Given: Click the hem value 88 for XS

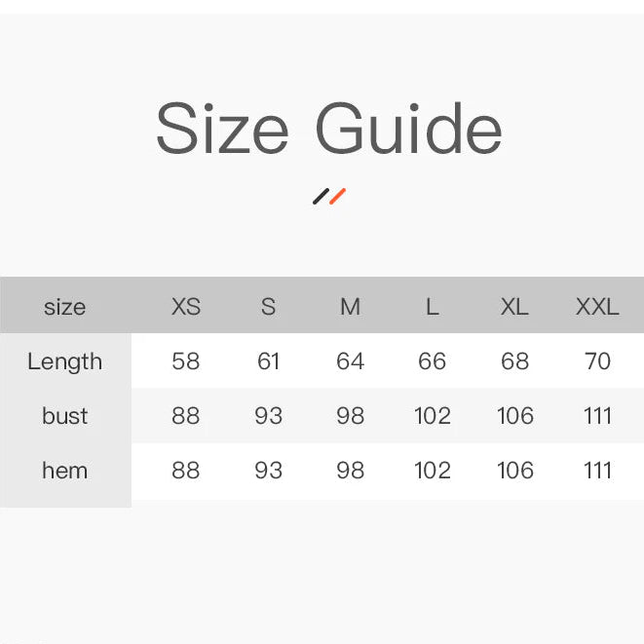Looking at the screenshot, I should coord(185,471).
